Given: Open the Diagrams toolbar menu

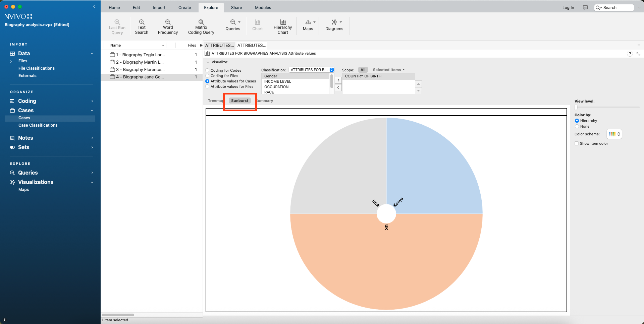Looking at the screenshot, I should [334, 25].
